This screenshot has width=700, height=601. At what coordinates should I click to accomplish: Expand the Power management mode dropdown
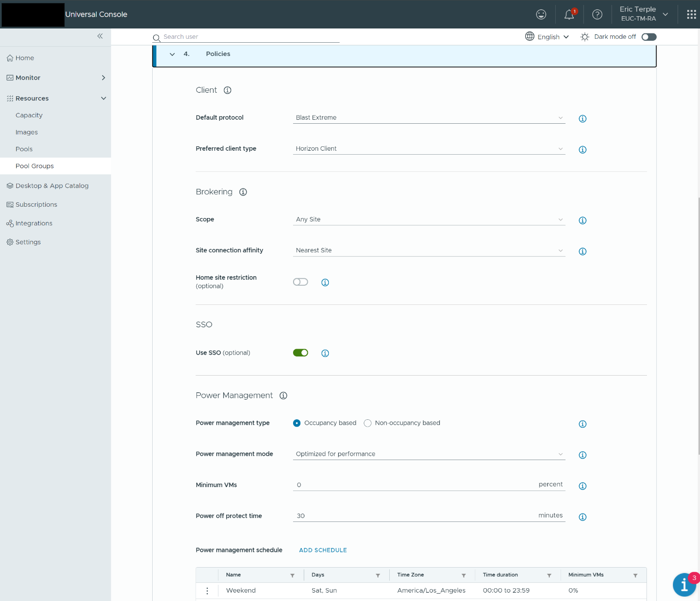tap(429, 454)
